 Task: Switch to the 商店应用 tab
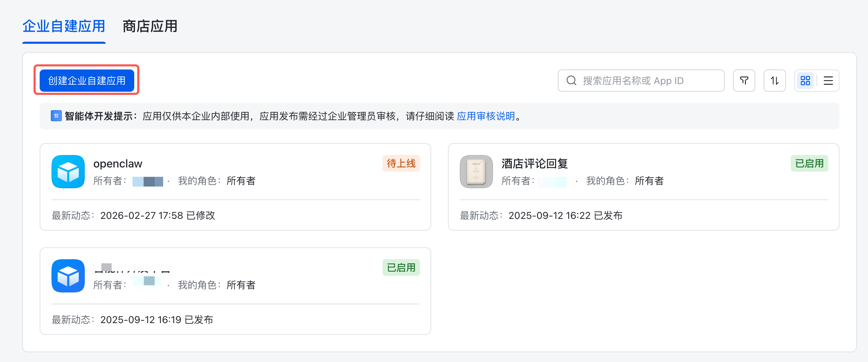point(150,26)
